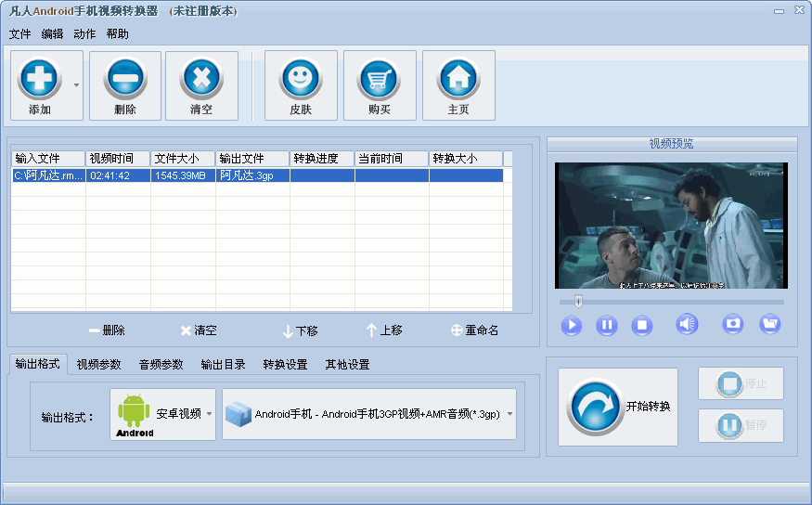Mute the preview with speaker icon
The height and width of the screenshot is (505, 812).
(688, 324)
